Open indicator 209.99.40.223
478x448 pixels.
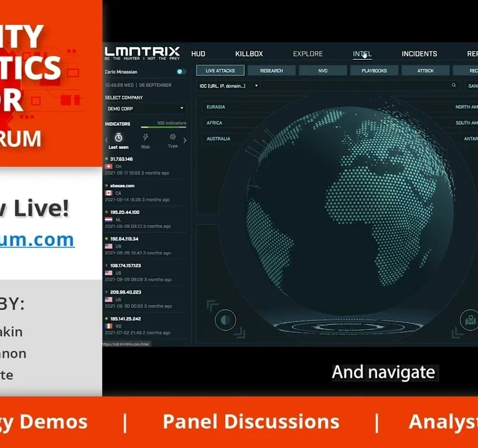click(126, 292)
